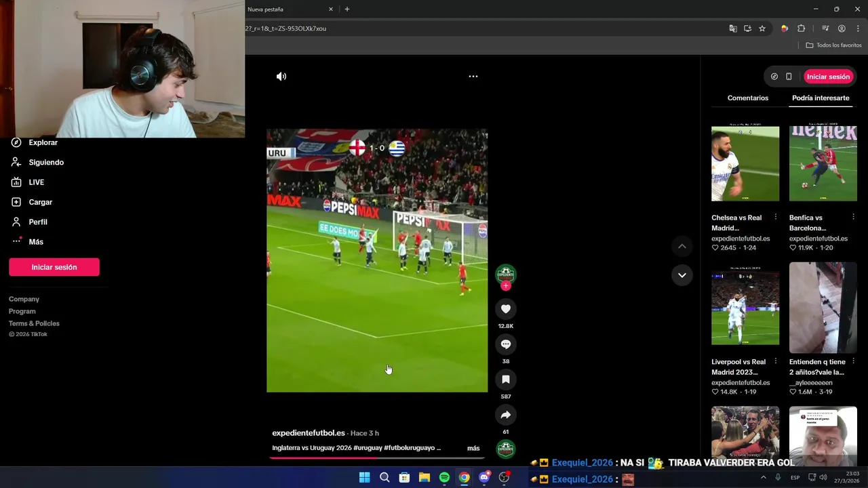Show hidden system tray icons
The image size is (868, 488).
pos(763,477)
